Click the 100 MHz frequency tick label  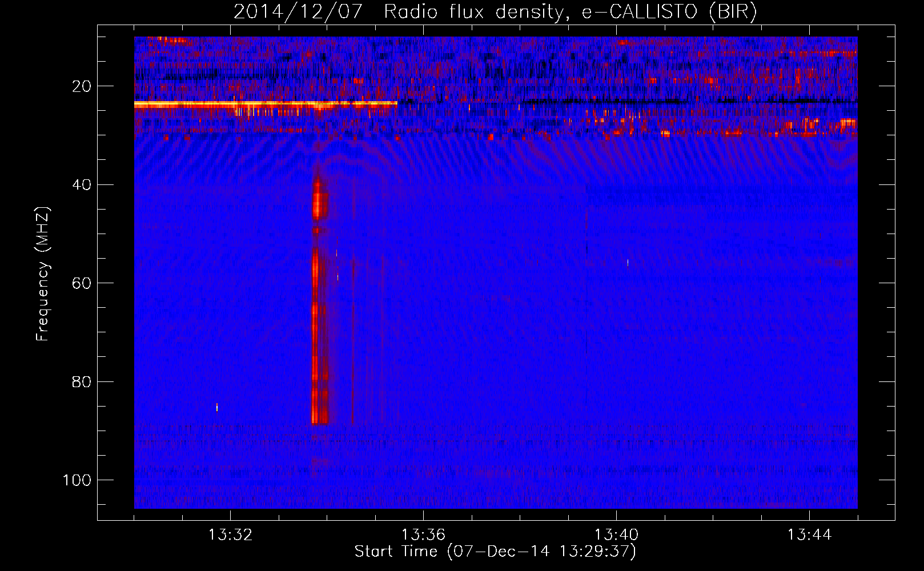(x=77, y=480)
